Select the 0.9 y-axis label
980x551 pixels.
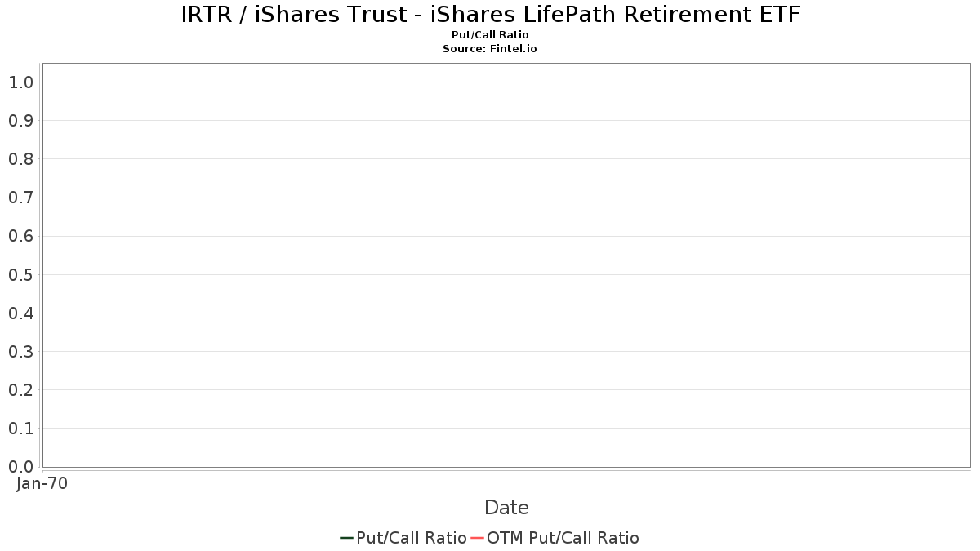[20, 121]
